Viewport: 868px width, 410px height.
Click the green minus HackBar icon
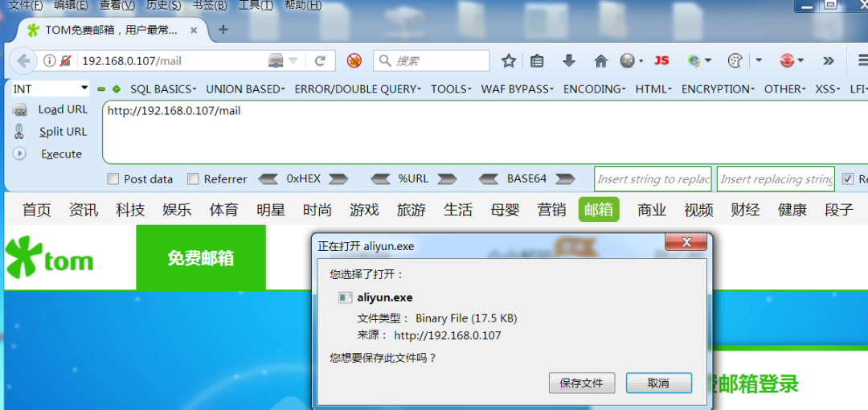click(x=100, y=88)
